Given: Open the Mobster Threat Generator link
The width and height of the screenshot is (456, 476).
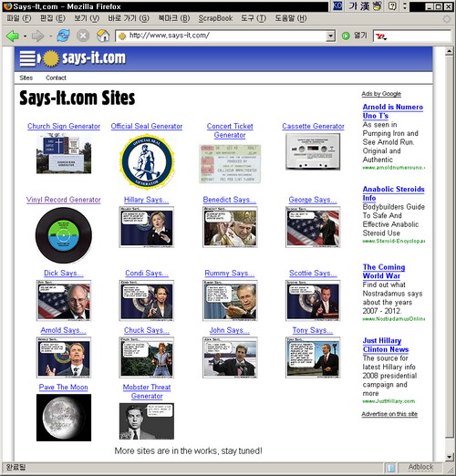Looking at the screenshot, I should point(147,391).
